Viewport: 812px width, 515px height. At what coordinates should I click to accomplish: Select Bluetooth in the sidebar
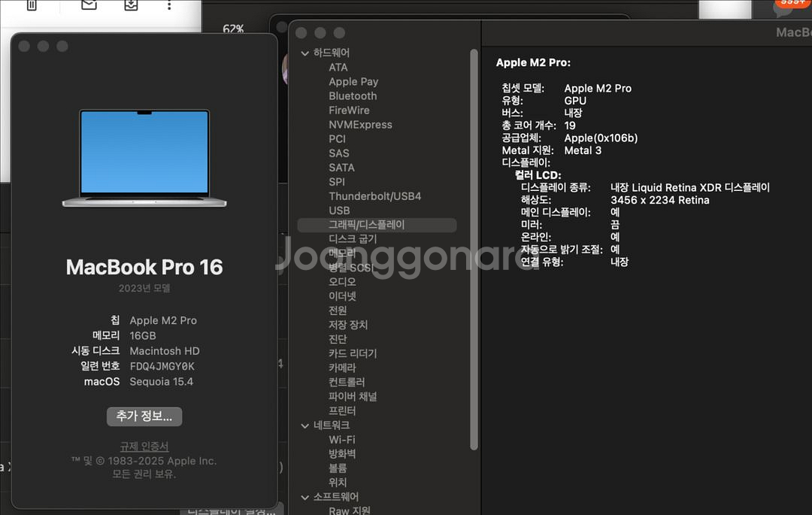click(x=353, y=95)
